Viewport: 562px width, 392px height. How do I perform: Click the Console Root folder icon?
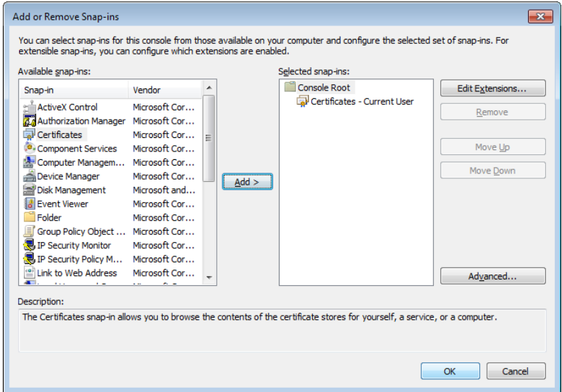point(290,87)
